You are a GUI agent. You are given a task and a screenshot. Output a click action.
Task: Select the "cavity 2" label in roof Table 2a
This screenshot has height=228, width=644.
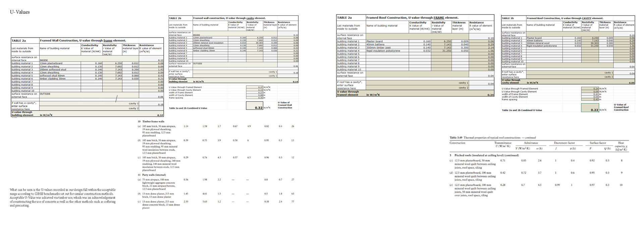coord(464,88)
